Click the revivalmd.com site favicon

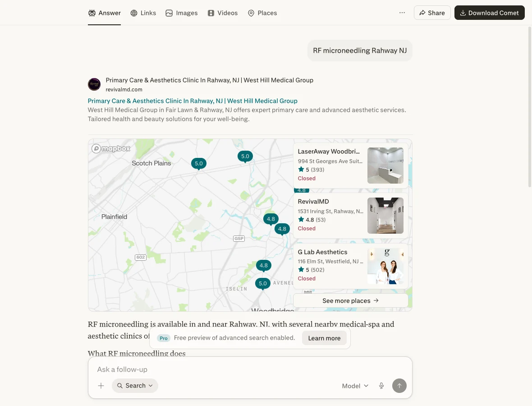point(94,84)
